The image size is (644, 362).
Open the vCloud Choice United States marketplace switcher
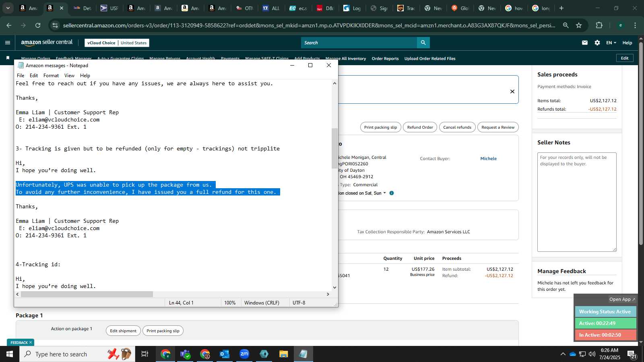(117, 43)
